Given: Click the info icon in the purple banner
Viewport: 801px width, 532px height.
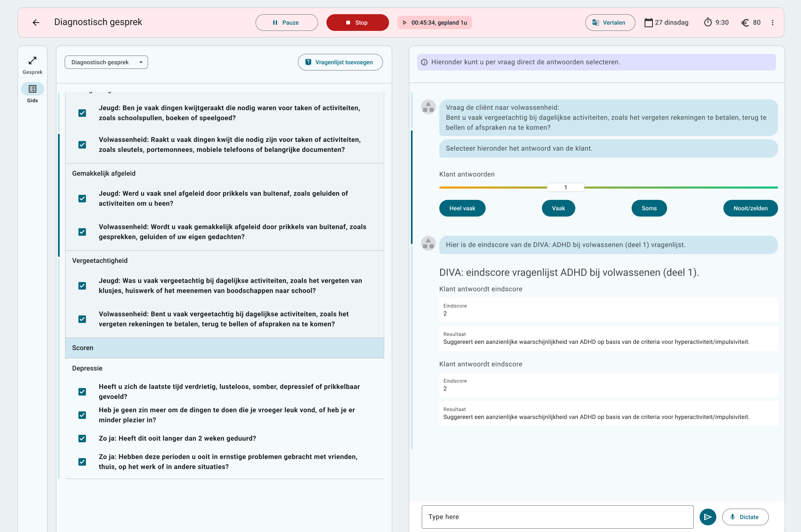Looking at the screenshot, I should (424, 62).
